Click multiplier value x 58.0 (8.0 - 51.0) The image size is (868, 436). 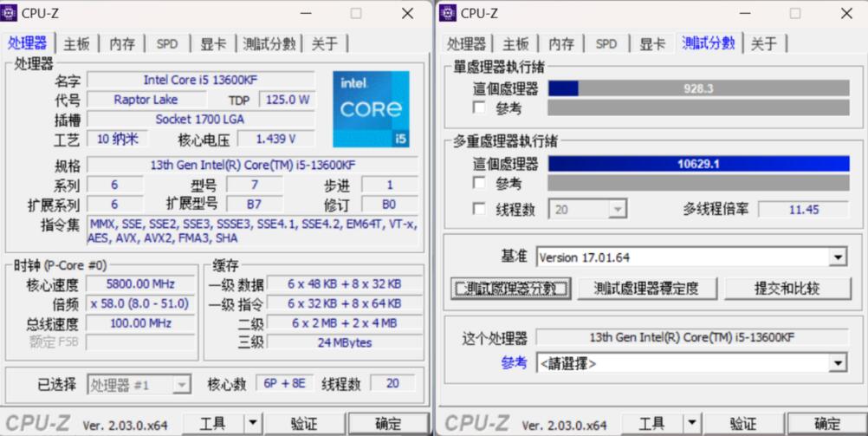pyautogui.click(x=140, y=303)
